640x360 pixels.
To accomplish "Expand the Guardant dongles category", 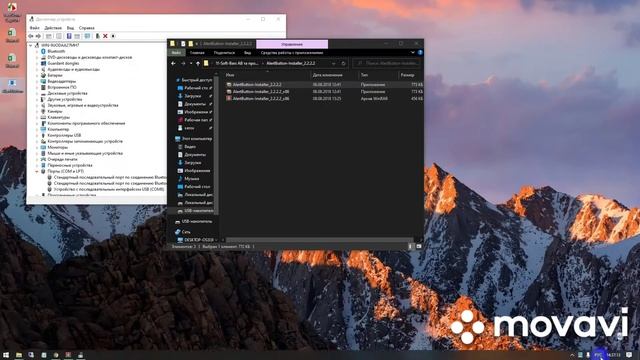I will click(x=37, y=63).
